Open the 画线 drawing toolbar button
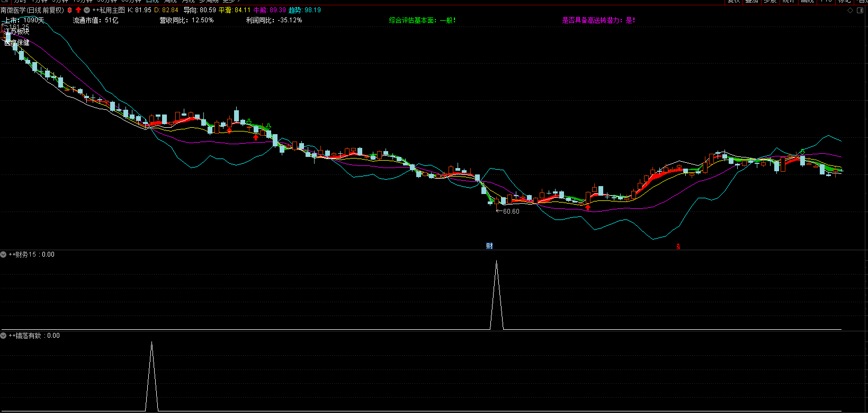The height and width of the screenshot is (413, 868). [807, 2]
